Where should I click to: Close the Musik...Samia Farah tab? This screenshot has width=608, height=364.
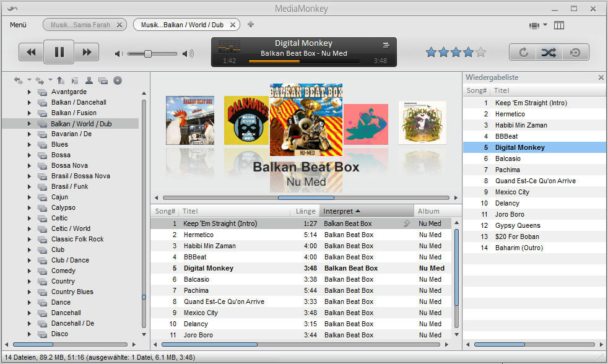tap(119, 25)
